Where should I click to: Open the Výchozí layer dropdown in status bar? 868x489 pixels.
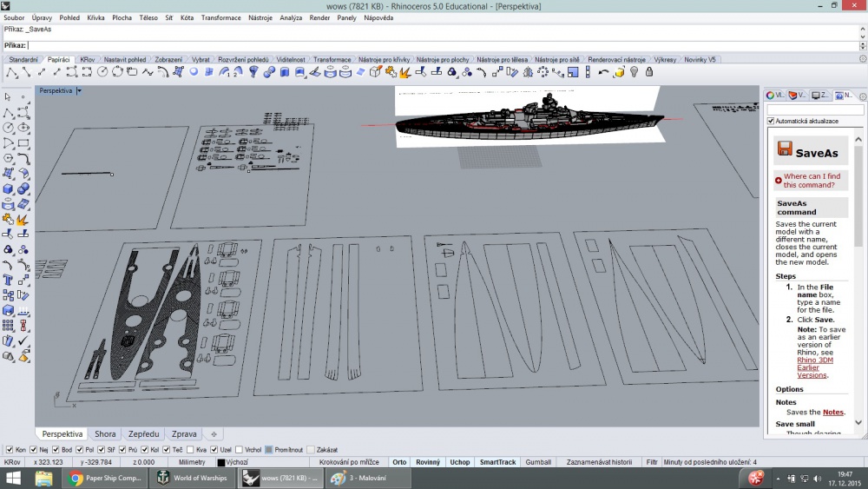(237, 462)
